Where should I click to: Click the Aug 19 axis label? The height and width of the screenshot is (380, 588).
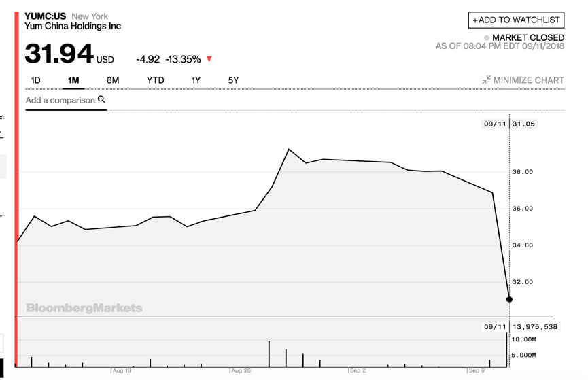(x=122, y=370)
